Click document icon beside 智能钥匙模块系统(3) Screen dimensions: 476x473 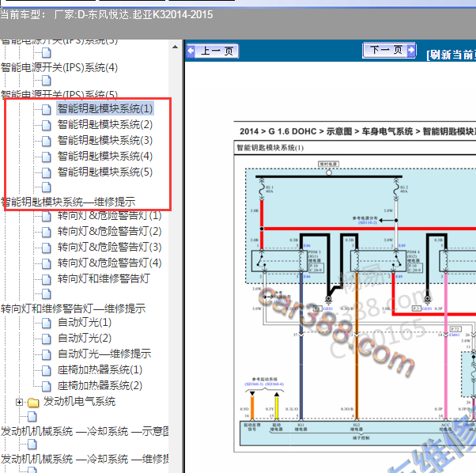point(46,141)
